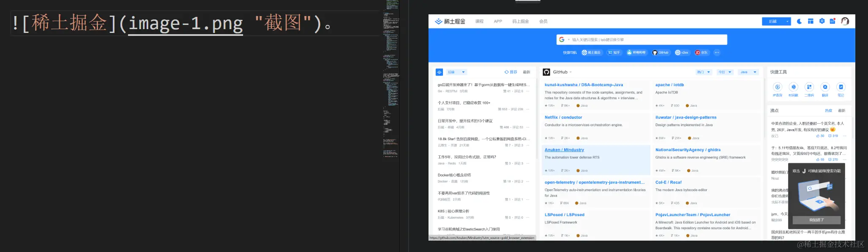Open more options (…) for first article row
The height and width of the screenshot is (252, 868).
point(527,91)
